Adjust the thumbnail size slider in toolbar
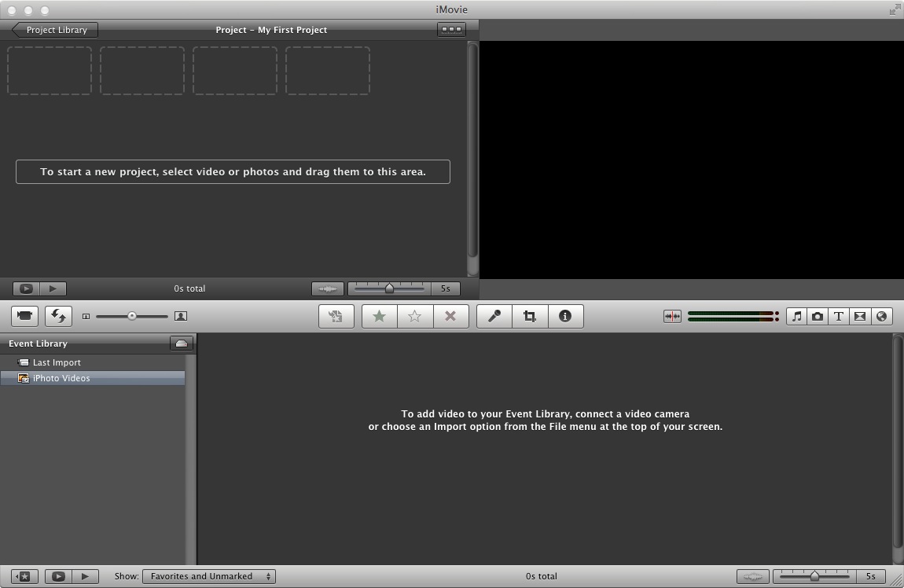This screenshot has height=588, width=904. click(132, 316)
